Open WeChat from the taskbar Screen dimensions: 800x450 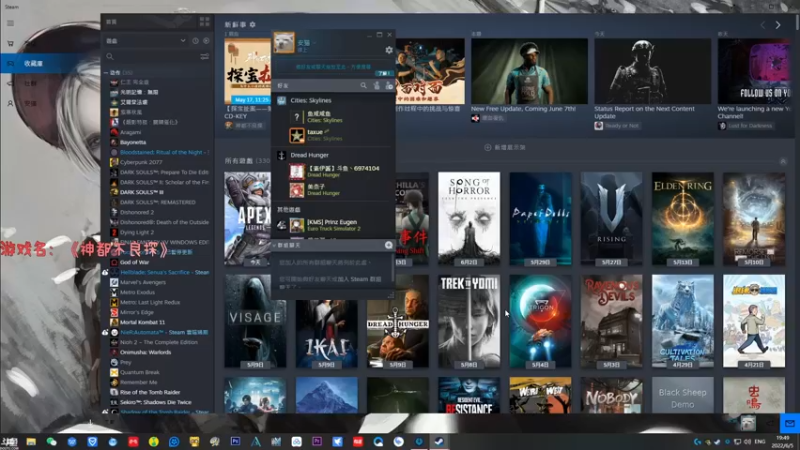pyautogui.click(x=52, y=441)
